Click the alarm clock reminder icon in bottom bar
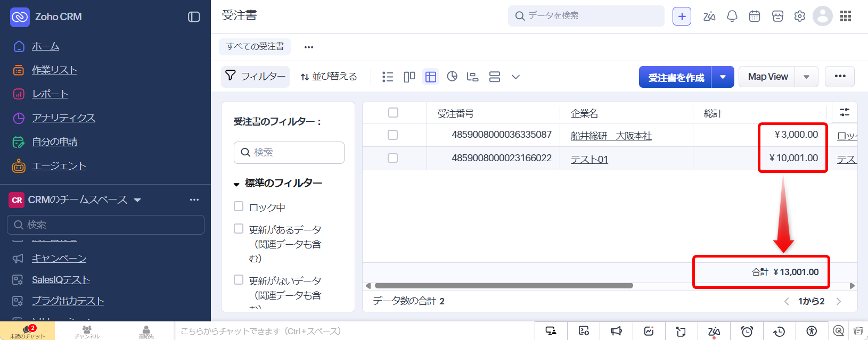Image resolution: width=868 pixels, height=340 pixels. tap(747, 331)
